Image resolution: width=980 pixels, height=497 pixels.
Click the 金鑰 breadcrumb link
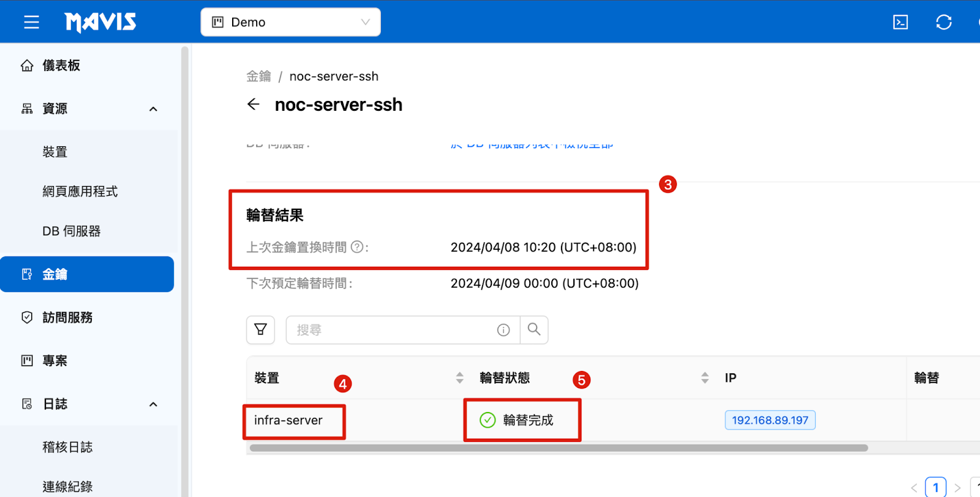(x=258, y=77)
